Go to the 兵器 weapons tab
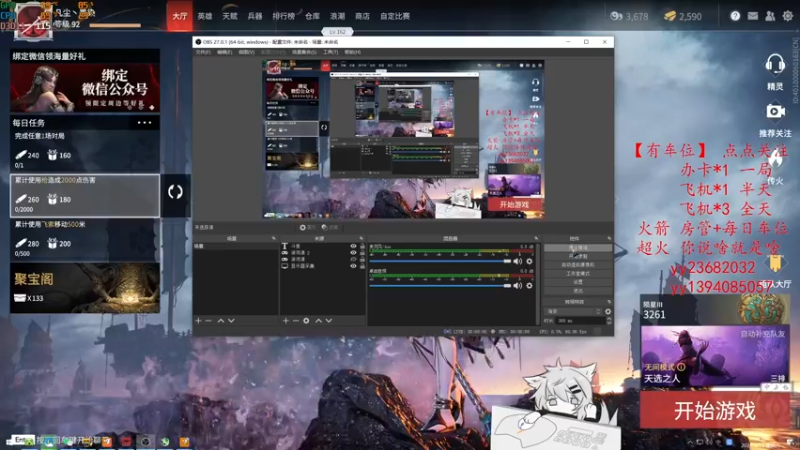800x450 pixels. pyautogui.click(x=255, y=16)
